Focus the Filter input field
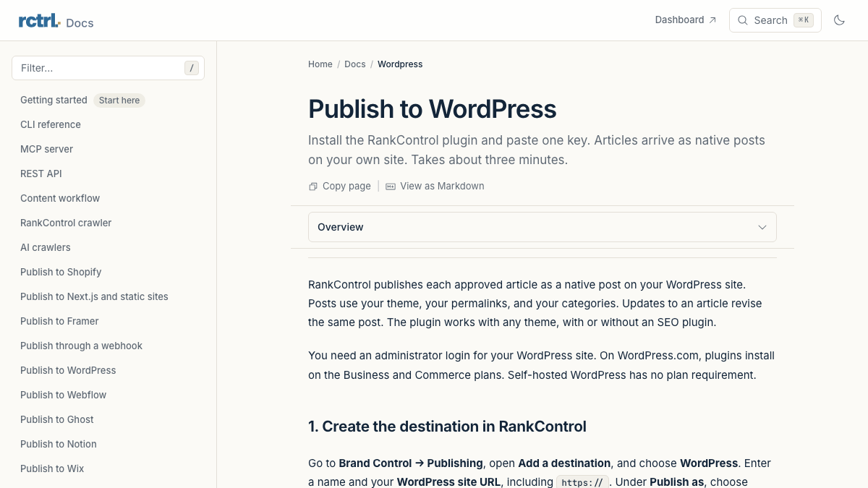The width and height of the screenshot is (868, 488). (x=108, y=68)
